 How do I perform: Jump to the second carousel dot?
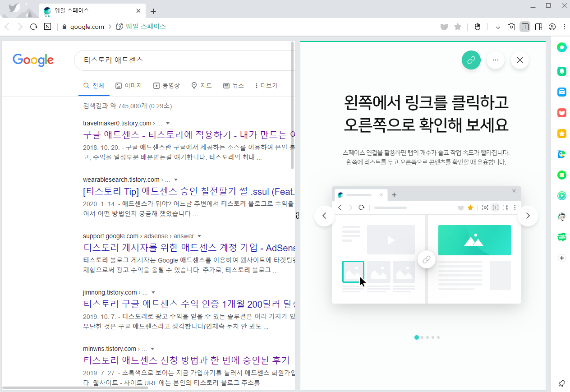click(x=422, y=337)
